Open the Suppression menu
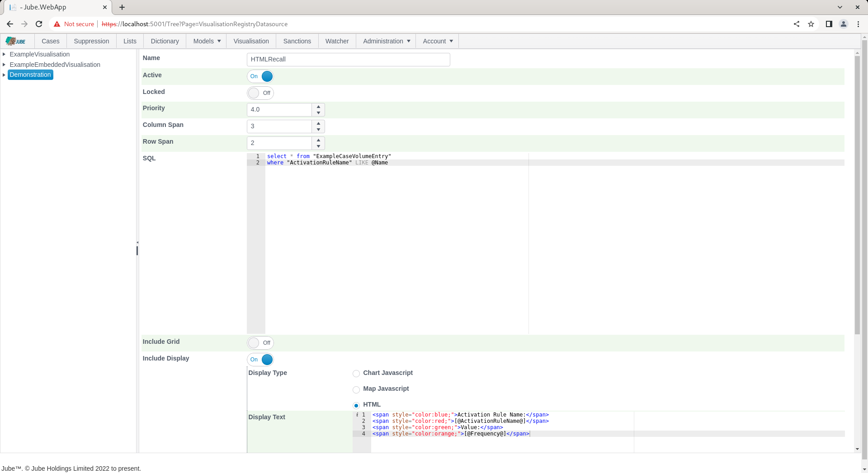The height and width of the screenshot is (473, 868). pyautogui.click(x=91, y=41)
